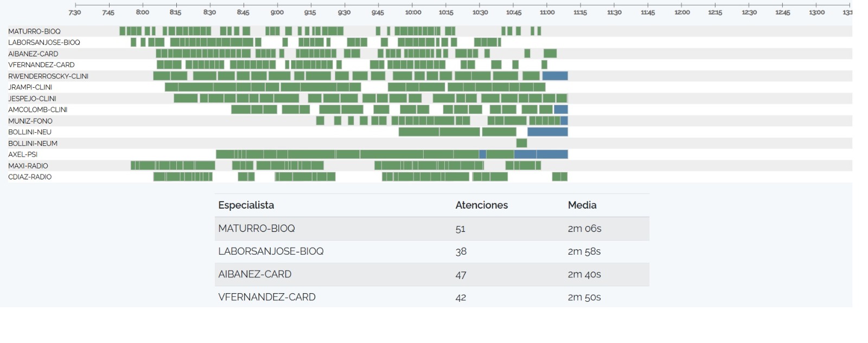Click the CDIAZ-RADIO row label

[x=30, y=177]
